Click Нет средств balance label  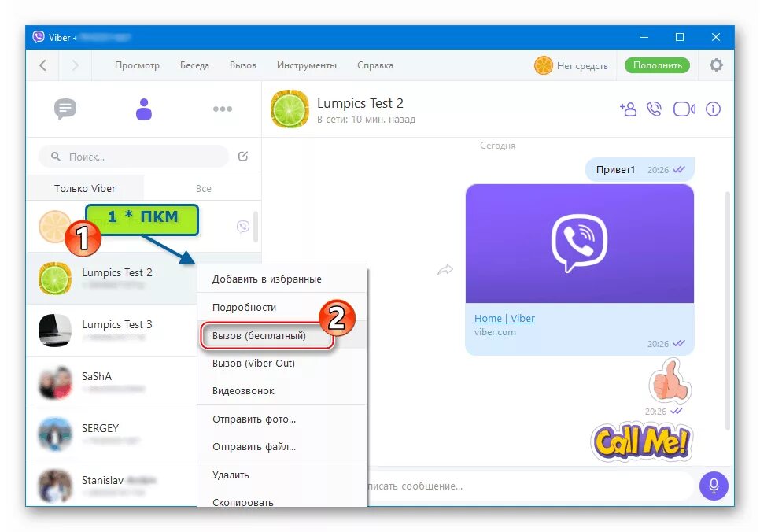[582, 66]
